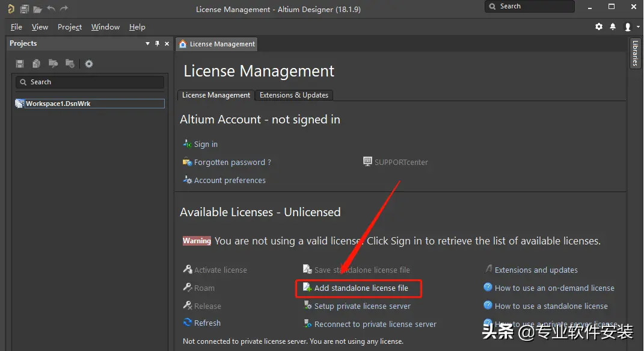Open the Projects panel options dropdown arrow
644x351 pixels.
pos(147,43)
